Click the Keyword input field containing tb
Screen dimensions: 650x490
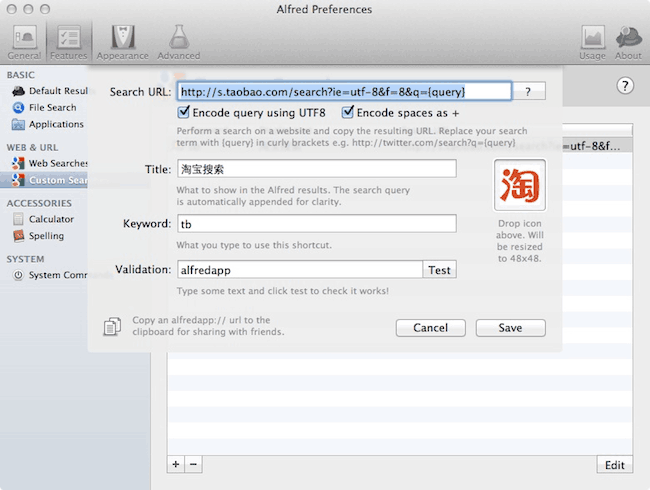317,224
